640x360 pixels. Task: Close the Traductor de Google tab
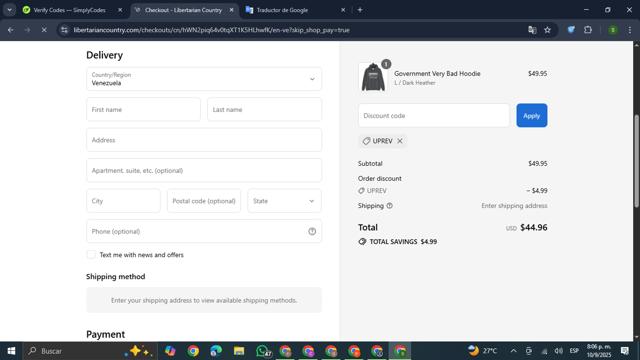tap(343, 10)
